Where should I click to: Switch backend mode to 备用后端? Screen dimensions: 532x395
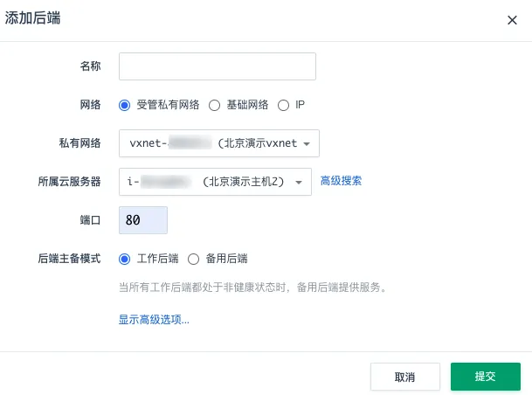(x=194, y=259)
